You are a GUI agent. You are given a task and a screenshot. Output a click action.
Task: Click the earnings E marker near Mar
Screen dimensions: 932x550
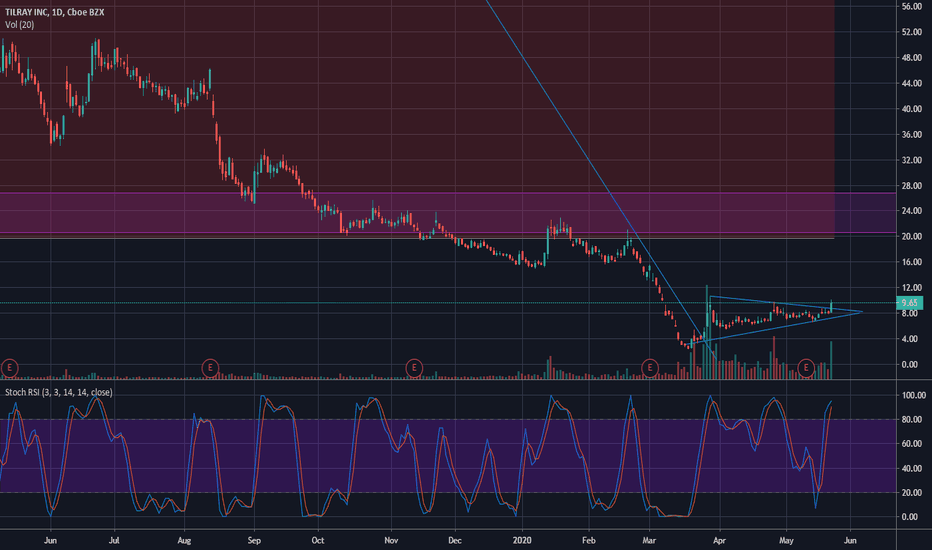650,368
